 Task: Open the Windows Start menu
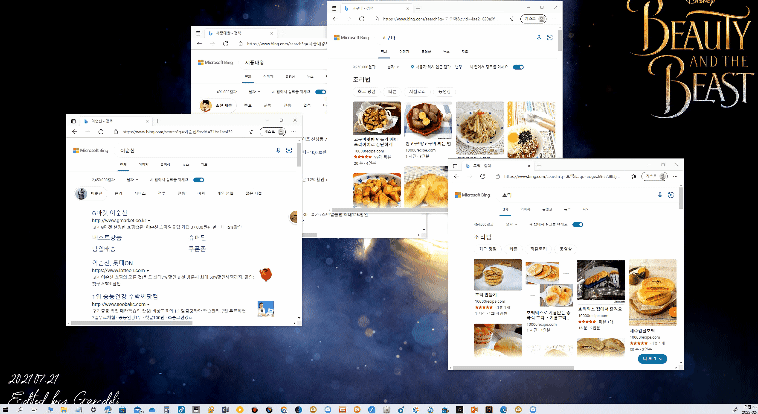tap(5, 410)
